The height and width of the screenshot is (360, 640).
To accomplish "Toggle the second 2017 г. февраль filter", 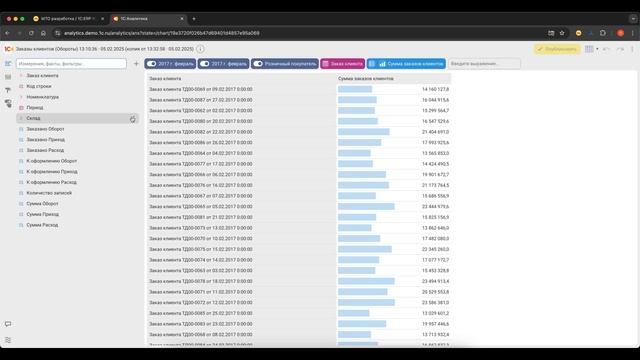I will (x=204, y=64).
